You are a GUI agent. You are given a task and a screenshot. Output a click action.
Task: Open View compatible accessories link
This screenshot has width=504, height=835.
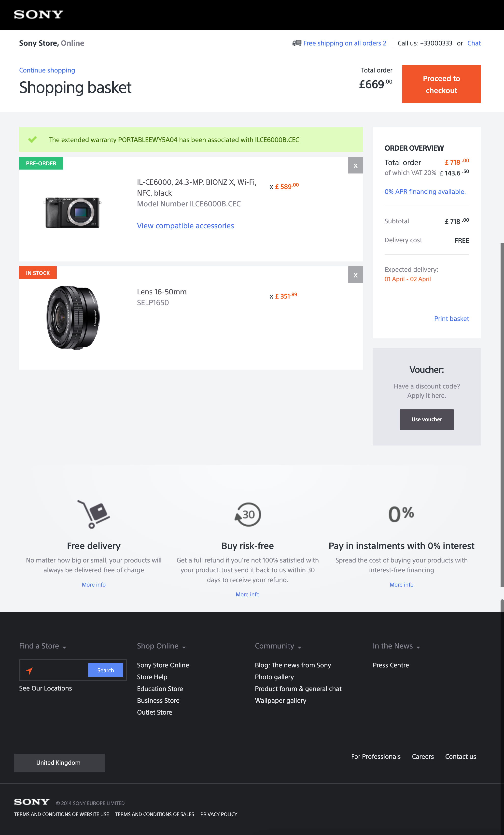(x=185, y=226)
